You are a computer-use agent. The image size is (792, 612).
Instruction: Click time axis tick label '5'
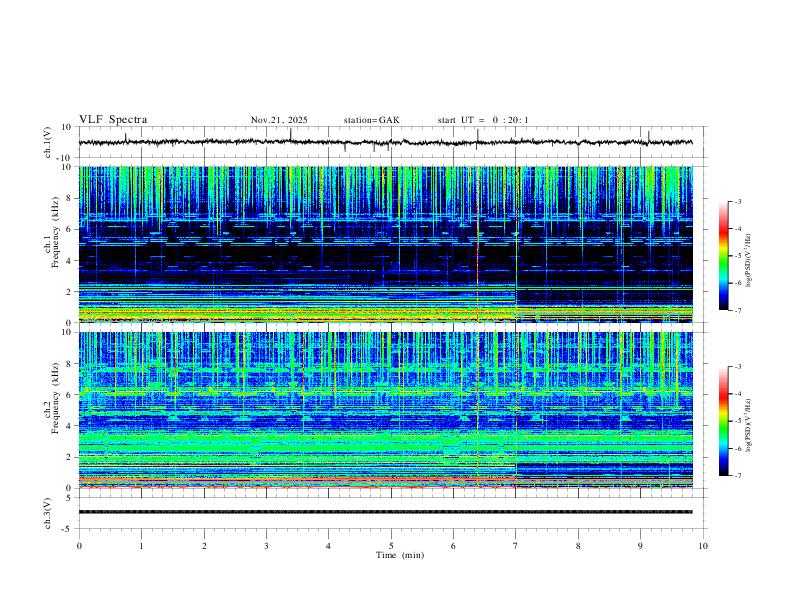[x=391, y=546]
